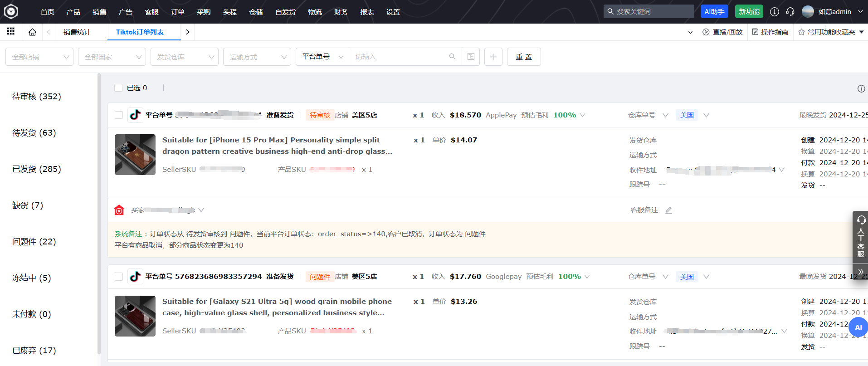
Task: Open the headset support icon in the header
Action: point(790,12)
